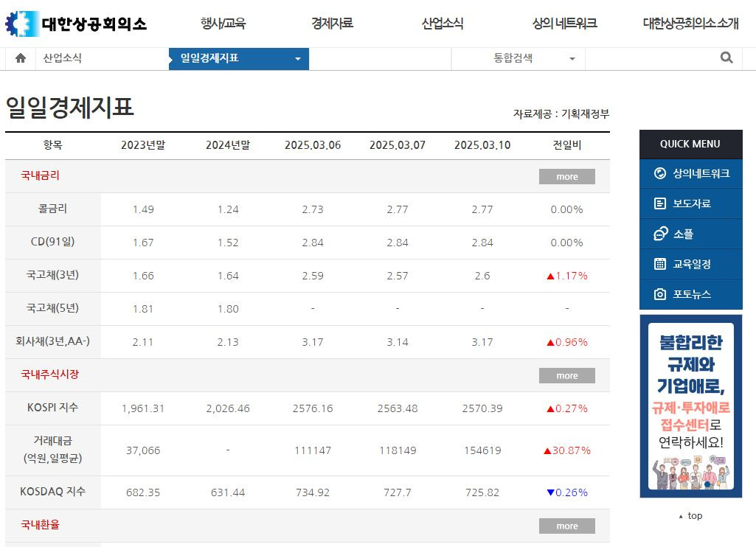Open 포토뉴스 quick menu link
Viewport: 756px width, 547px height.
pyautogui.click(x=692, y=294)
